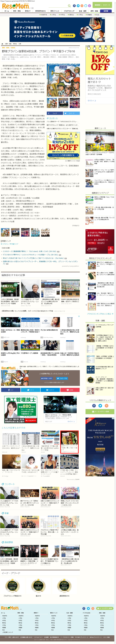Click the blue シェア button beside article
This screenshot has width=116, height=644.
pos(55,113)
